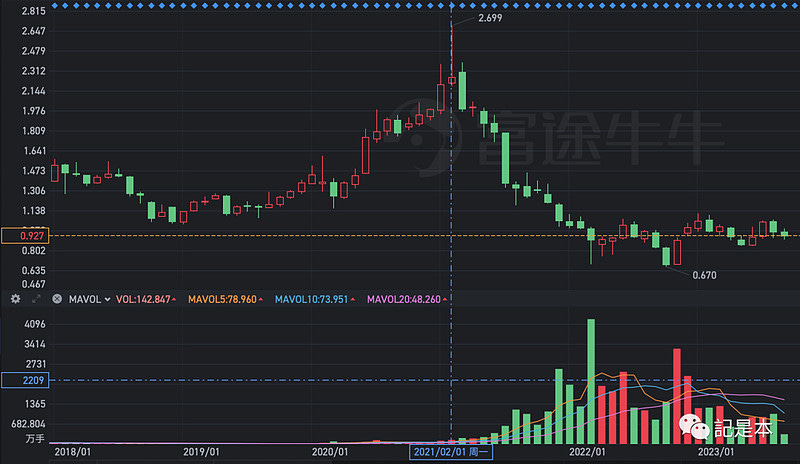The width and height of the screenshot is (800, 464).
Task: Click the 2.479 price axis label
Action: [x=34, y=51]
